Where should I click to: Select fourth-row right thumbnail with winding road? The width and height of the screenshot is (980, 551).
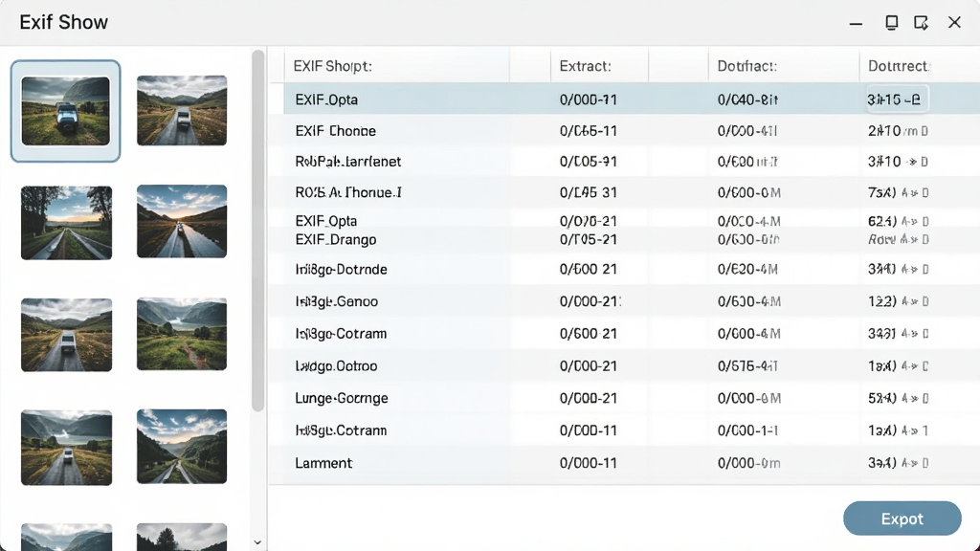click(x=182, y=446)
